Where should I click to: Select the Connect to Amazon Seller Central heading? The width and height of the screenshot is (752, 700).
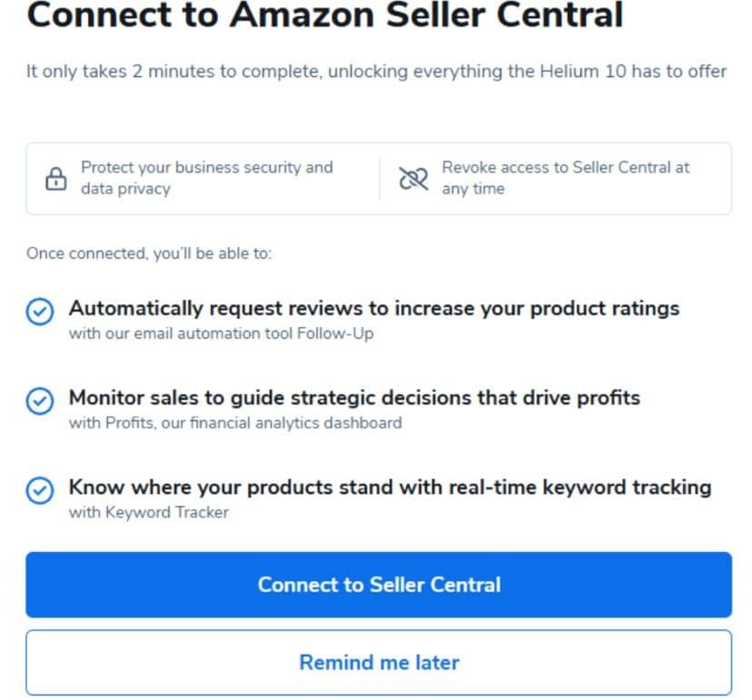[325, 15]
